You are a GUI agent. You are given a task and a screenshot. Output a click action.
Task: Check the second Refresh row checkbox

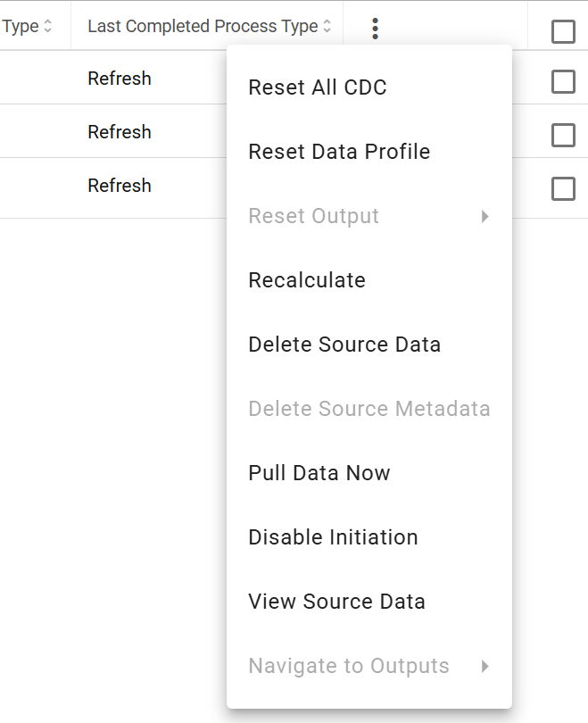(x=563, y=135)
